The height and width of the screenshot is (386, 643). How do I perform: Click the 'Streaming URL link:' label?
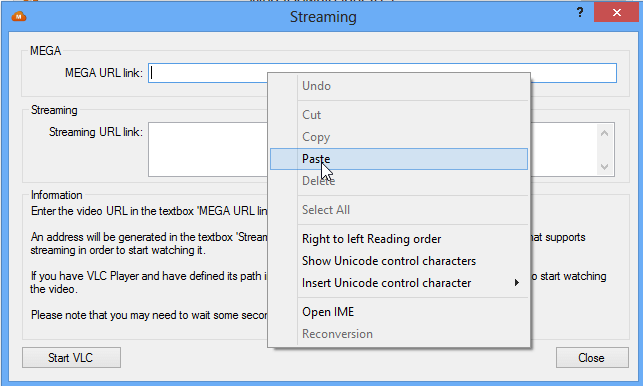(x=96, y=132)
